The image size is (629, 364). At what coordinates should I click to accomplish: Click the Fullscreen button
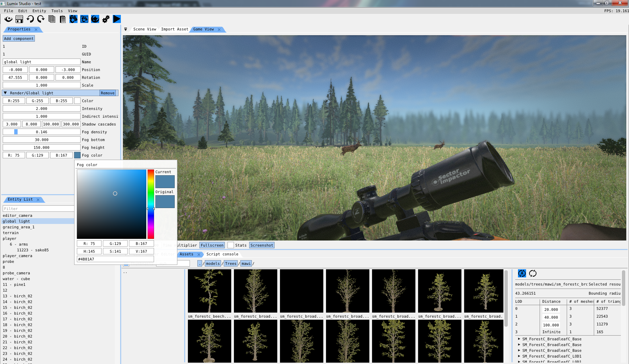[212, 245]
